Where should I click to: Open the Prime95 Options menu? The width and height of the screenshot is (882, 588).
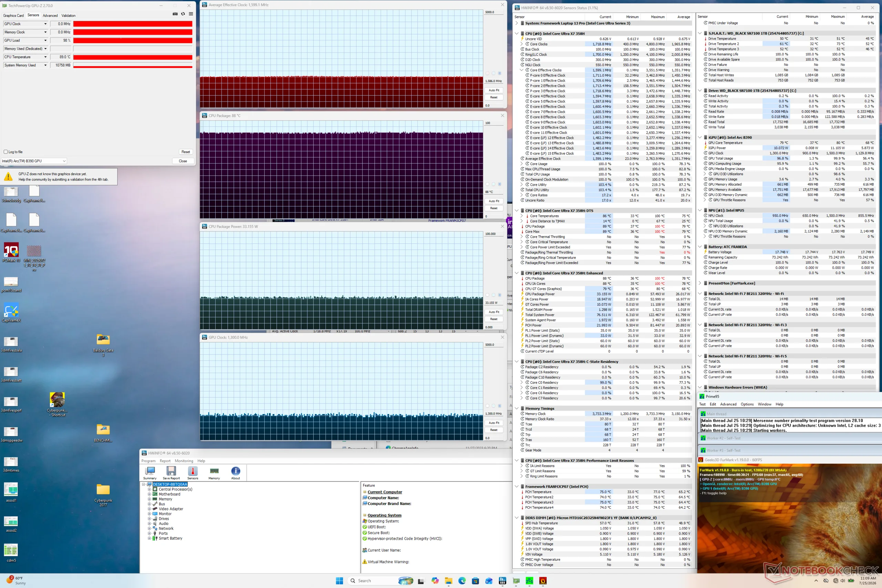(747, 404)
